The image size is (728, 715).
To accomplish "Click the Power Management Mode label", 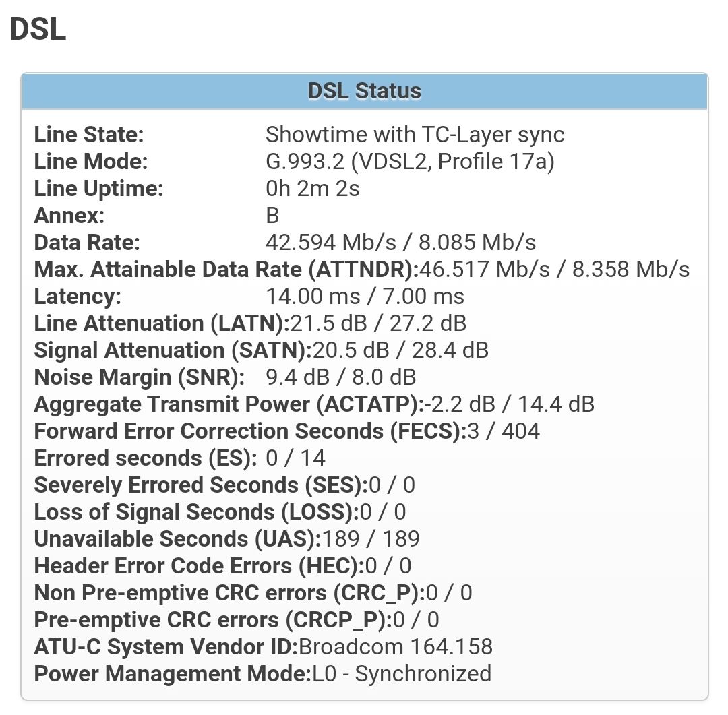I will (173, 674).
